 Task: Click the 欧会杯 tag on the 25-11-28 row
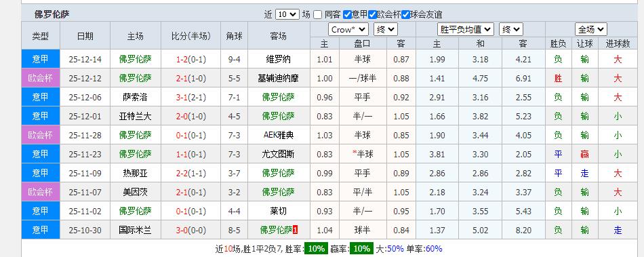tap(41, 135)
